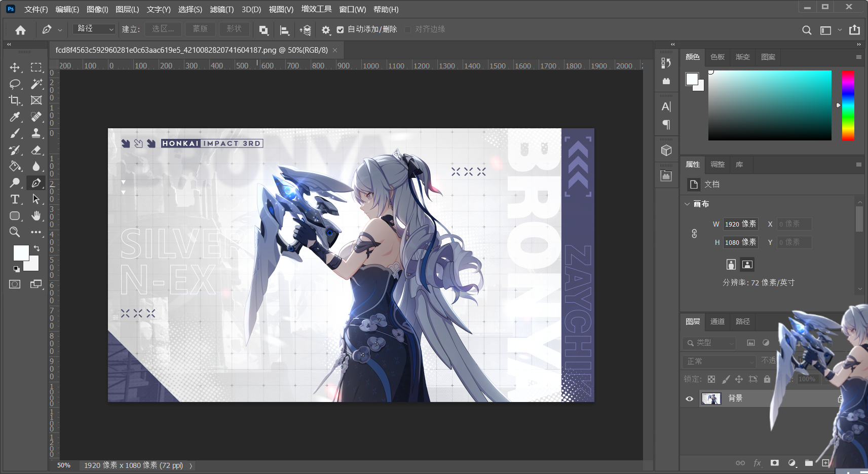This screenshot has width=868, height=474.
Task: Select the Path Selection tool
Action: click(36, 199)
